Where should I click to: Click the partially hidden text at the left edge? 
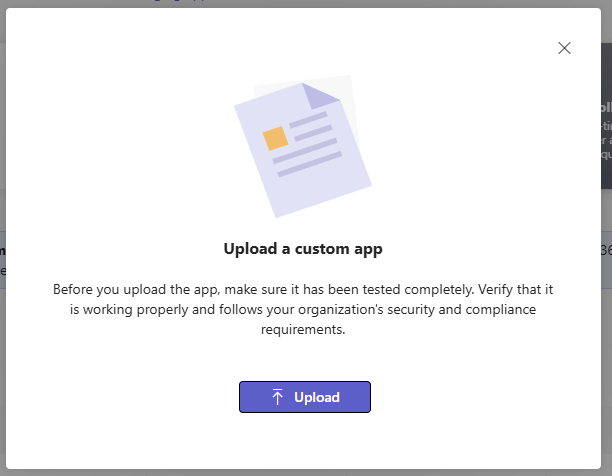coord(4,260)
